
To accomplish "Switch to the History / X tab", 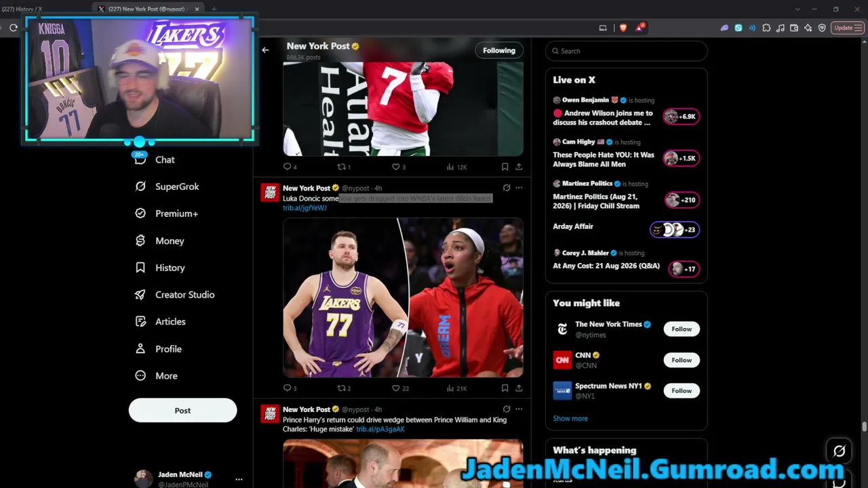I will [x=41, y=9].
